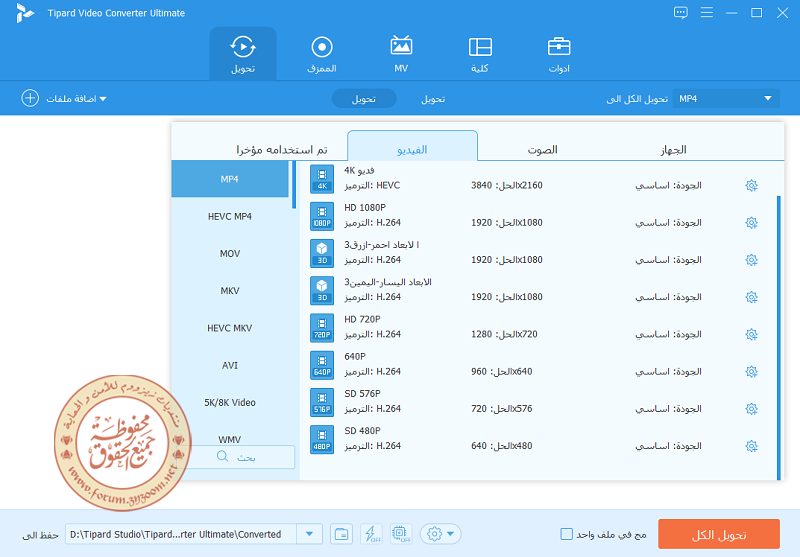
Task: Click the 640P preset icon
Action: click(x=322, y=365)
